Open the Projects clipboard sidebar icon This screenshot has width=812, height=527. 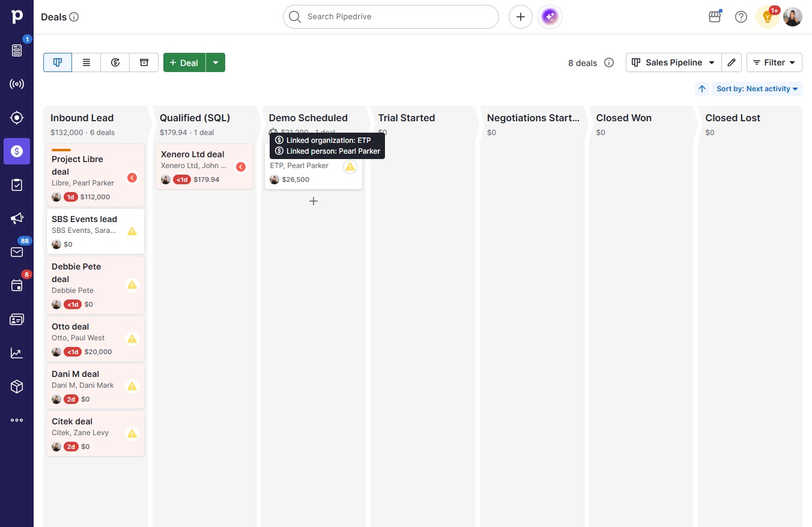click(17, 185)
